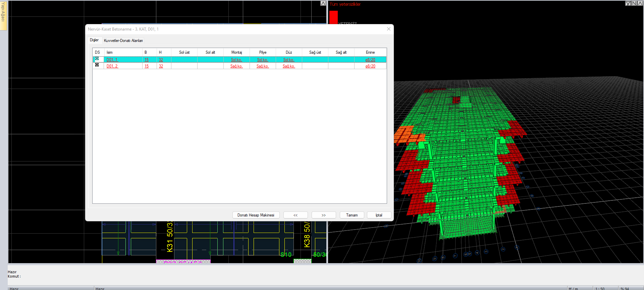The width and height of the screenshot is (644, 290).
Task: Click the N icon in the 3D view corner
Action: (x=634, y=3)
